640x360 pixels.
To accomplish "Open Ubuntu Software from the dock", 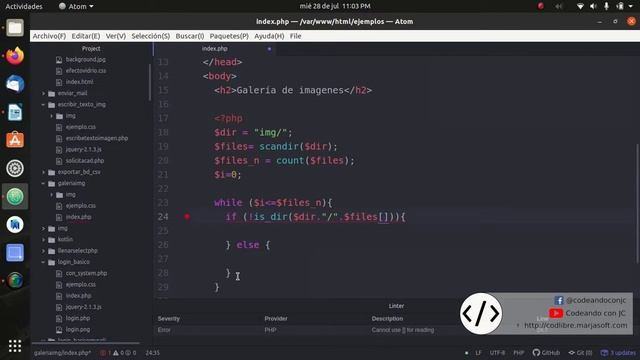I will [x=15, y=140].
